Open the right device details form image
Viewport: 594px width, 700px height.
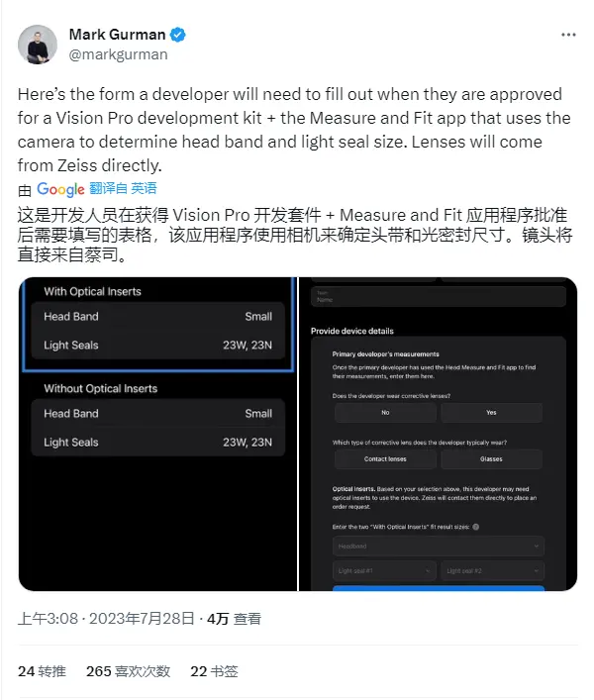point(438,434)
